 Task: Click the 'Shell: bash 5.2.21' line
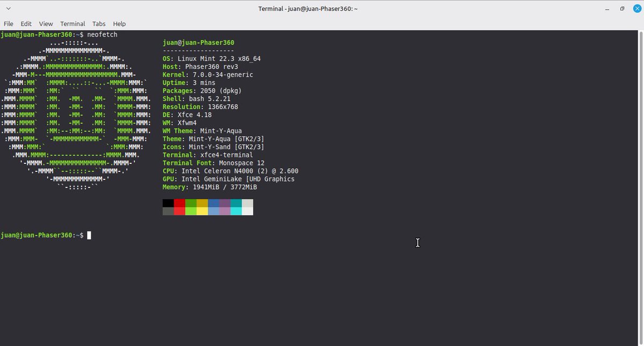[196, 99]
